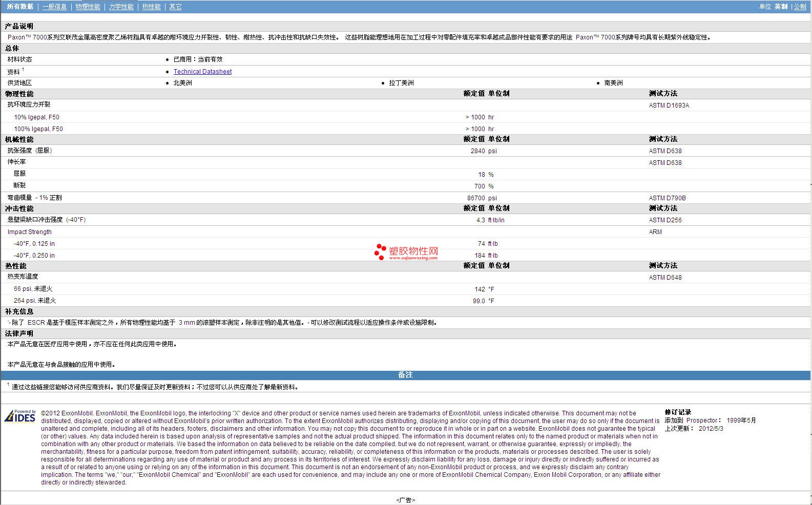Select the 所有数据 tab
This screenshot has width=812, height=505.
tap(20, 7)
